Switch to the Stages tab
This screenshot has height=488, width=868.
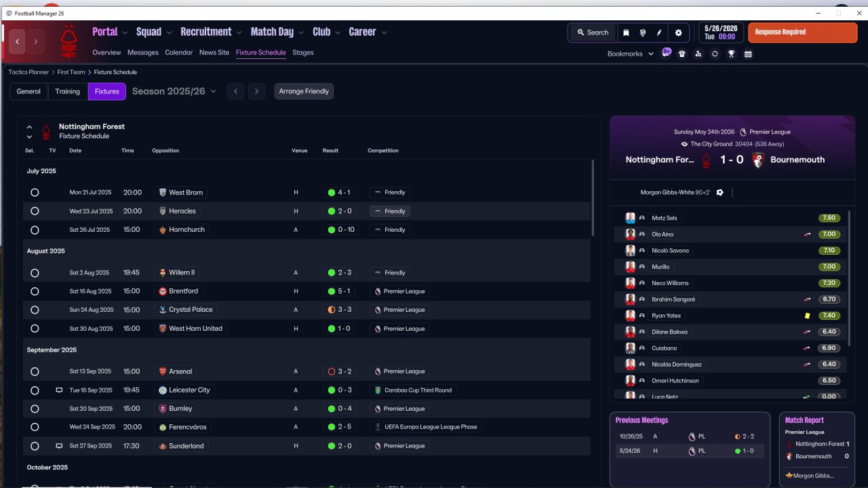[x=303, y=52]
